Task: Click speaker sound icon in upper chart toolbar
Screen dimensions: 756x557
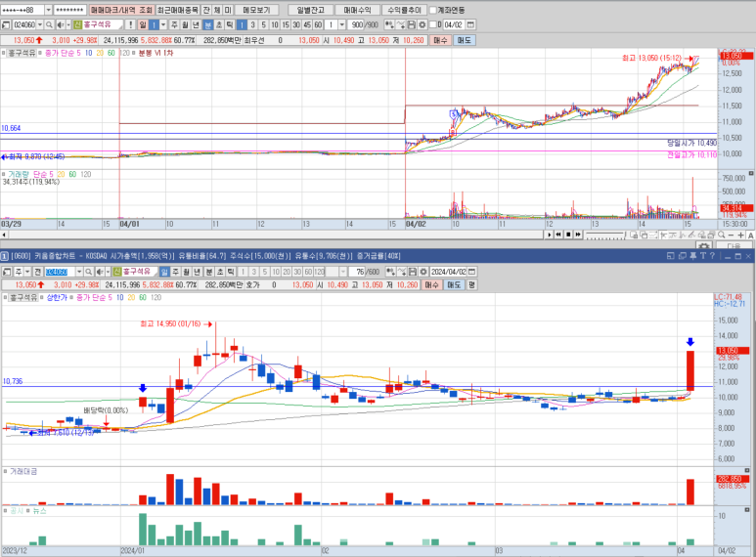Action: [x=61, y=24]
